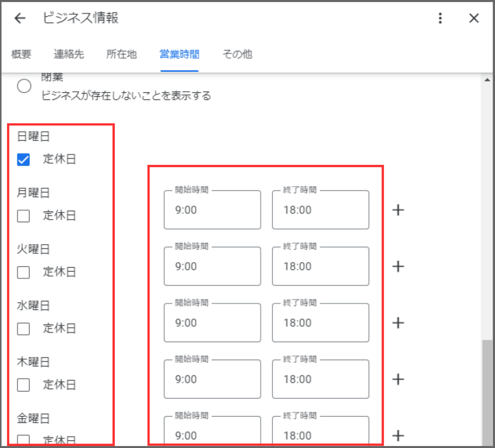
Task: Add another time slot for 水曜日
Action: pyautogui.click(x=398, y=323)
